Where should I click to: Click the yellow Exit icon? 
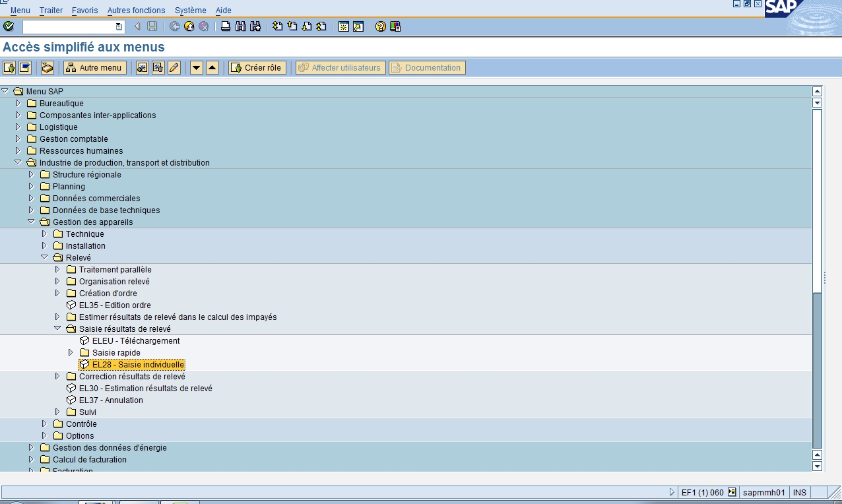189,26
